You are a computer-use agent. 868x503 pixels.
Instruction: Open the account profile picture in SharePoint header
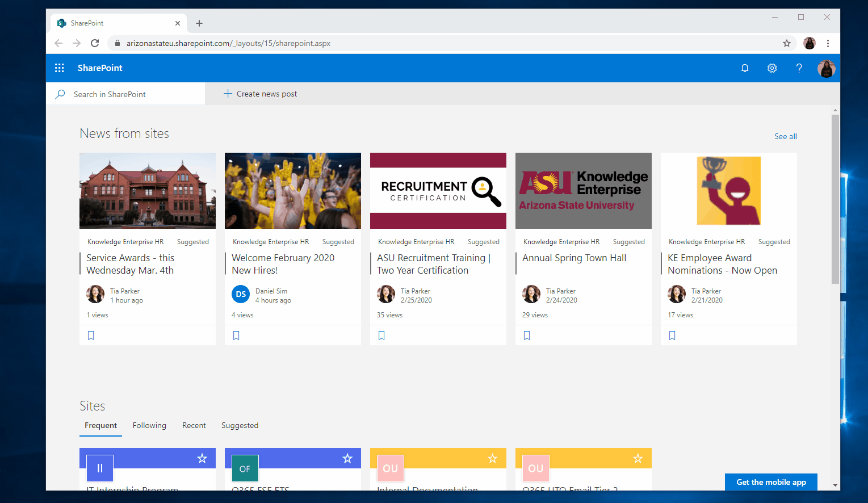coord(826,69)
